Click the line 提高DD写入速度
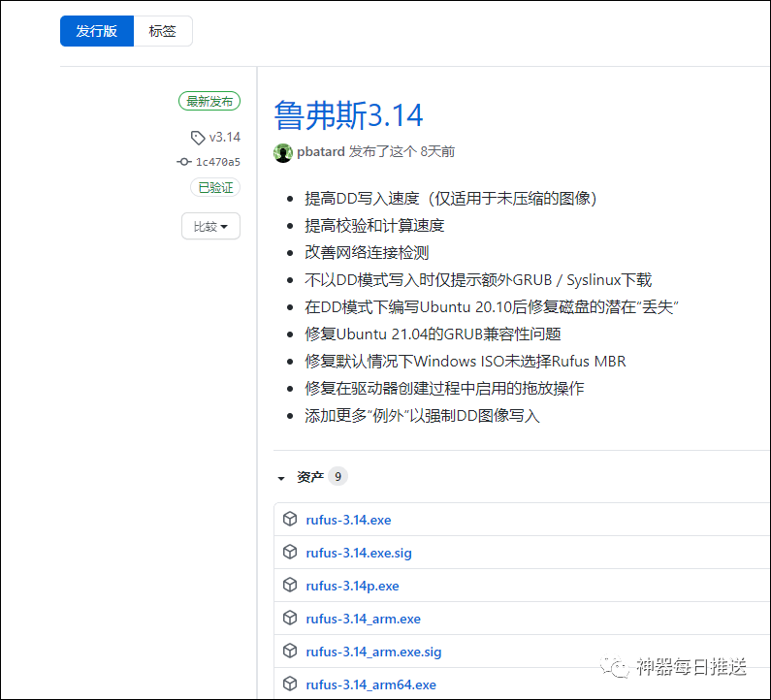Image resolution: width=771 pixels, height=700 pixels. [x=450, y=199]
